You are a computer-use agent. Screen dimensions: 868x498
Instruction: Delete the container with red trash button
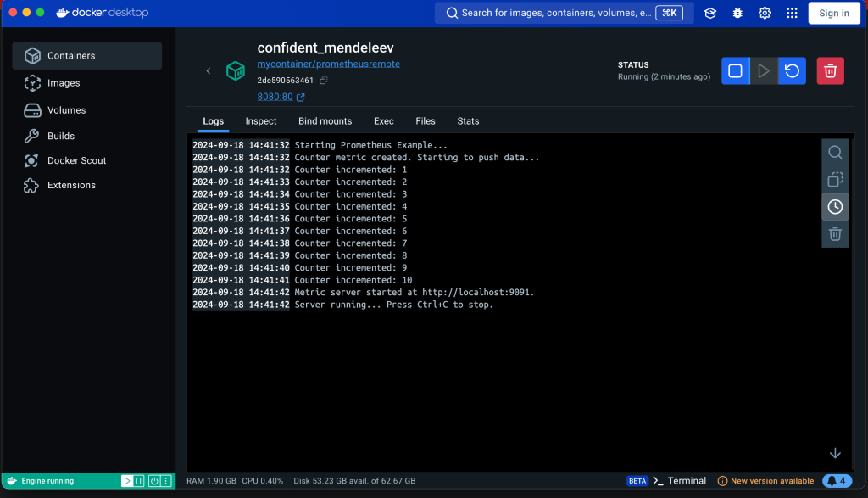click(830, 71)
